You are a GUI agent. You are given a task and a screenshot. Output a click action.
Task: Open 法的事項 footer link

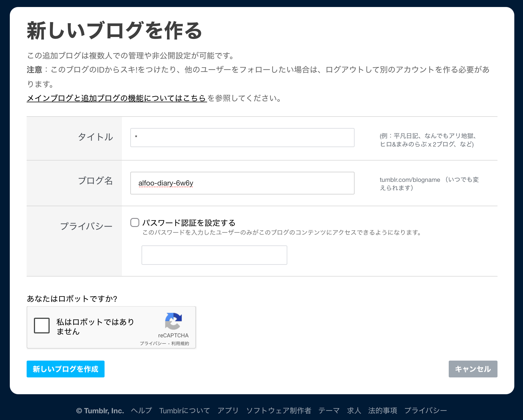pyautogui.click(x=383, y=410)
